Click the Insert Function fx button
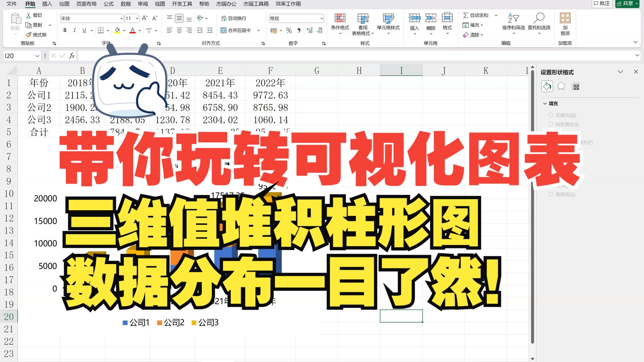 click(x=72, y=56)
